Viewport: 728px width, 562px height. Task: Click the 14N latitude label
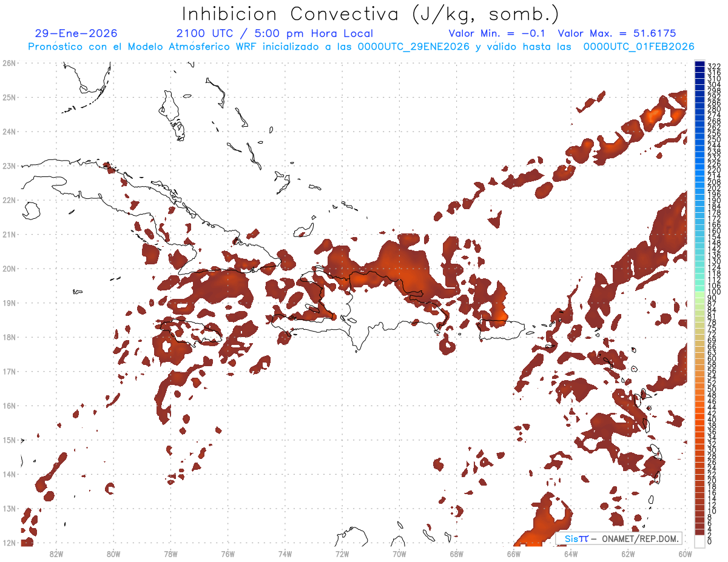pos(8,474)
